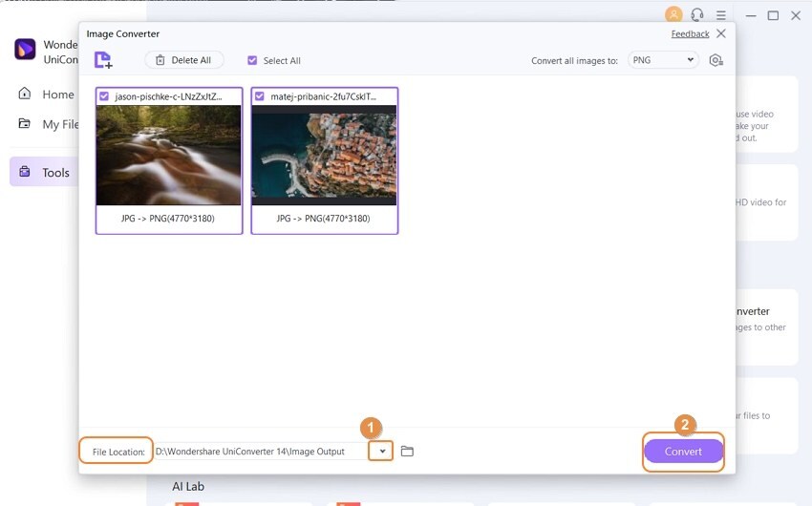Open the Feedback link
The height and width of the screenshot is (506, 812).
pos(690,33)
